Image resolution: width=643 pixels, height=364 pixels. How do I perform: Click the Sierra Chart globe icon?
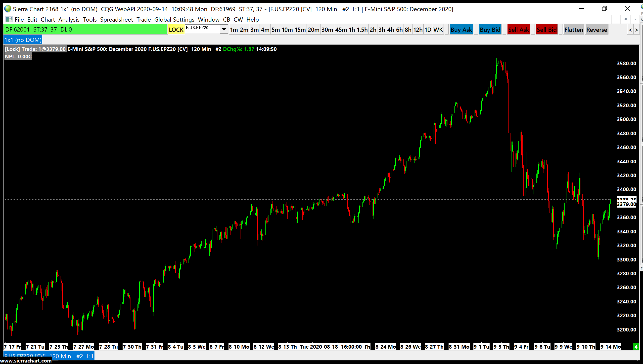(x=7, y=9)
